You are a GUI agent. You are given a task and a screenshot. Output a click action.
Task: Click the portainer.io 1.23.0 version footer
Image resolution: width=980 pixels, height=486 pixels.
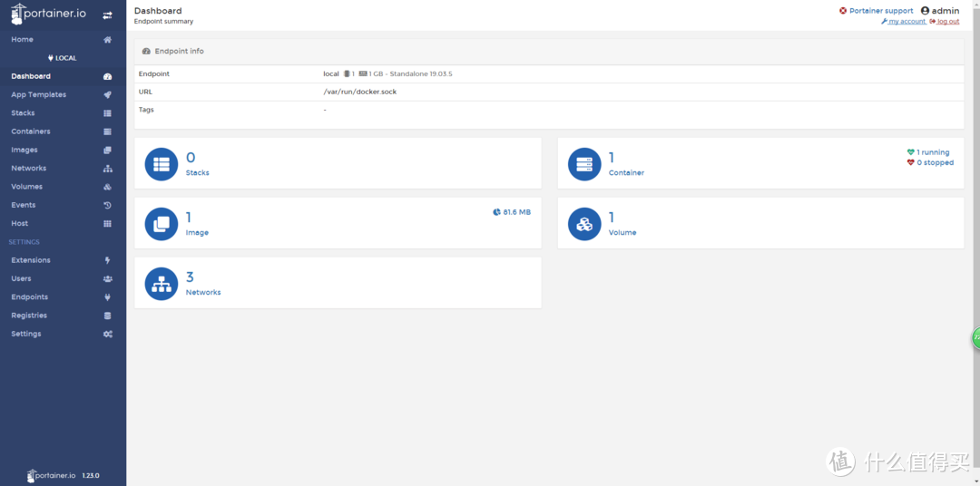(64, 475)
